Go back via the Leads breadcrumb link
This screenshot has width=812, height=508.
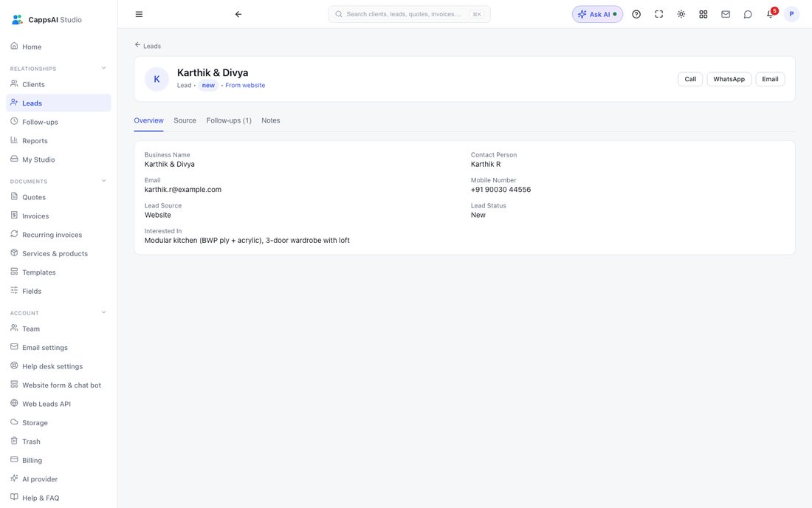pyautogui.click(x=148, y=46)
